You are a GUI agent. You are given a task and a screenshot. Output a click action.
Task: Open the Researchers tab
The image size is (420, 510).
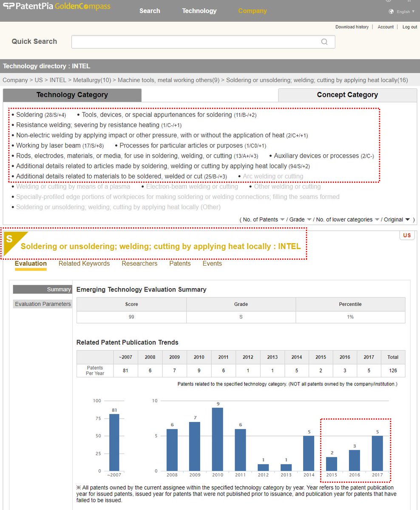click(x=139, y=263)
